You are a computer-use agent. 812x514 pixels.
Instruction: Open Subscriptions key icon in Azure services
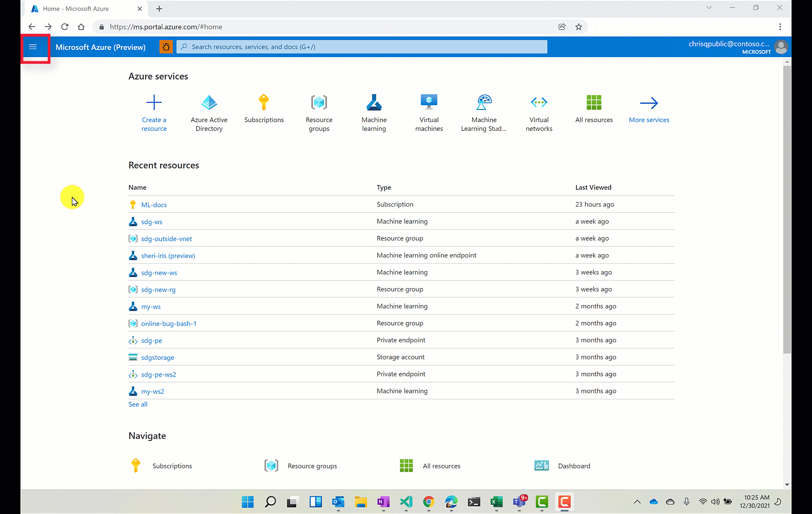tap(264, 102)
